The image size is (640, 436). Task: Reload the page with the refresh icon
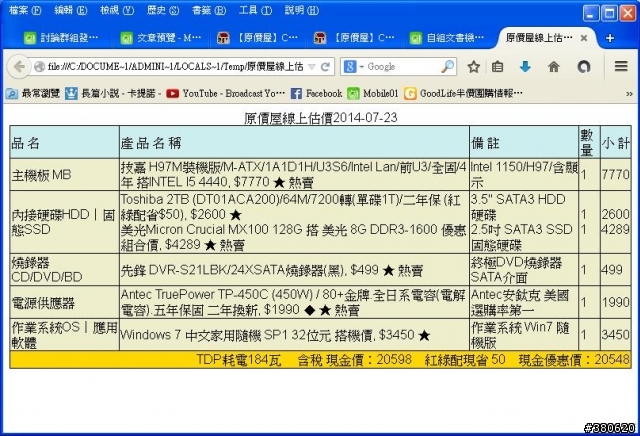(325, 67)
